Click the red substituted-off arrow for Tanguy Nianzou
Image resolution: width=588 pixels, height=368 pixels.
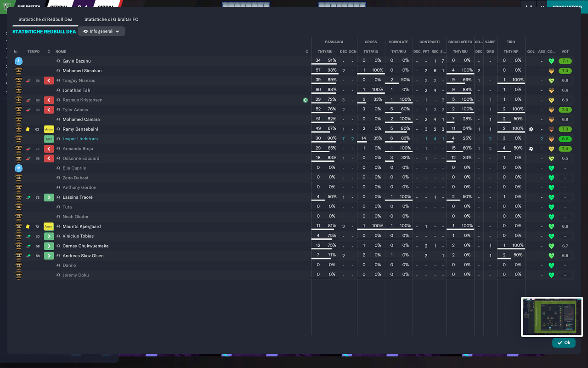point(49,80)
